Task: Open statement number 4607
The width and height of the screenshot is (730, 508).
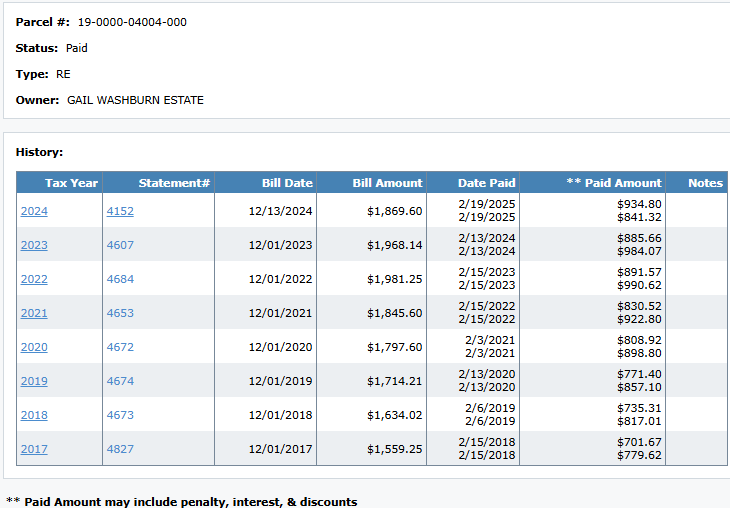Action: pyautogui.click(x=120, y=245)
